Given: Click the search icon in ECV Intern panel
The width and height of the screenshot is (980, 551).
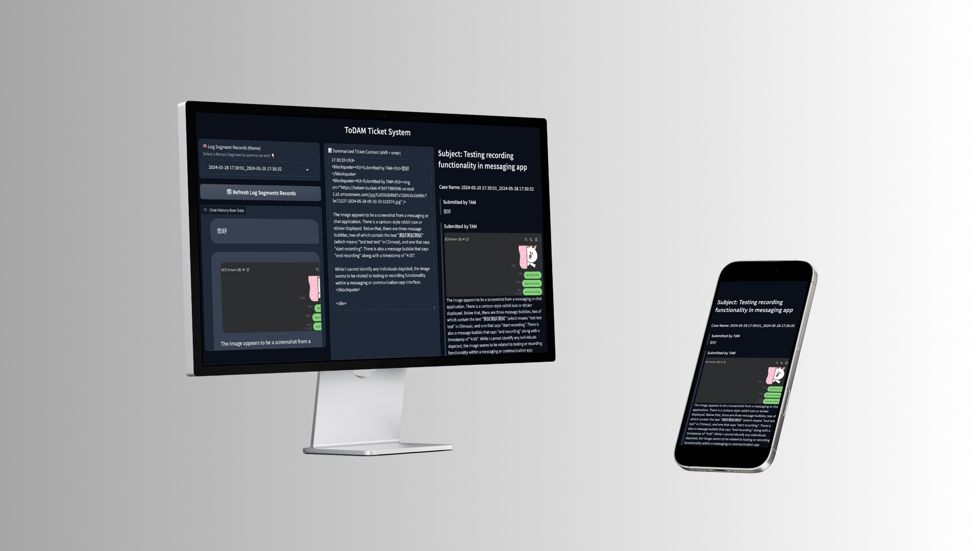Looking at the screenshot, I should pos(317,269).
